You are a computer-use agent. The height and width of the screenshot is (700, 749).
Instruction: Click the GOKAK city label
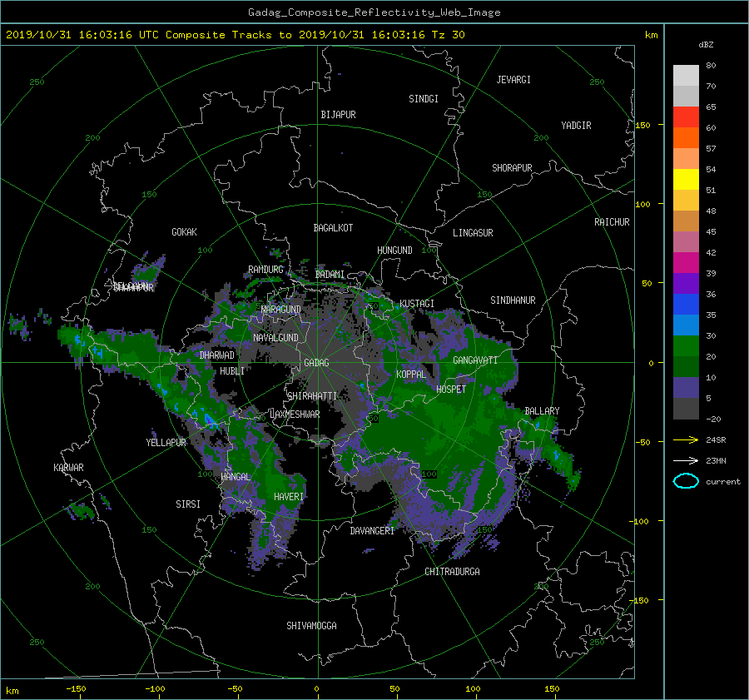click(185, 231)
